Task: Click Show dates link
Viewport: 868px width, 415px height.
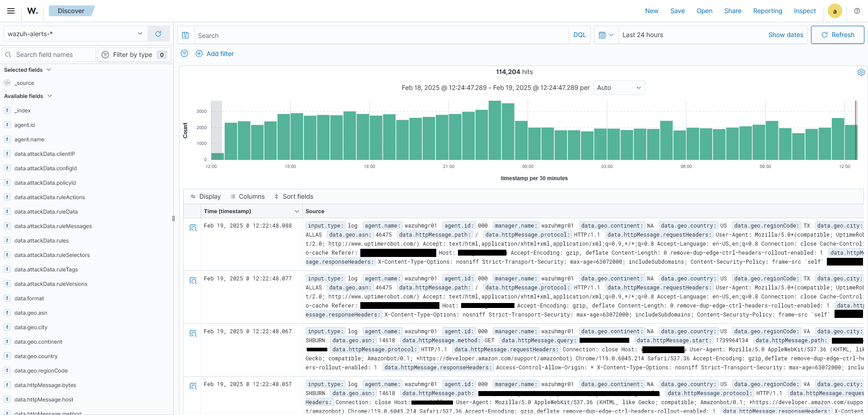Action: [786, 35]
